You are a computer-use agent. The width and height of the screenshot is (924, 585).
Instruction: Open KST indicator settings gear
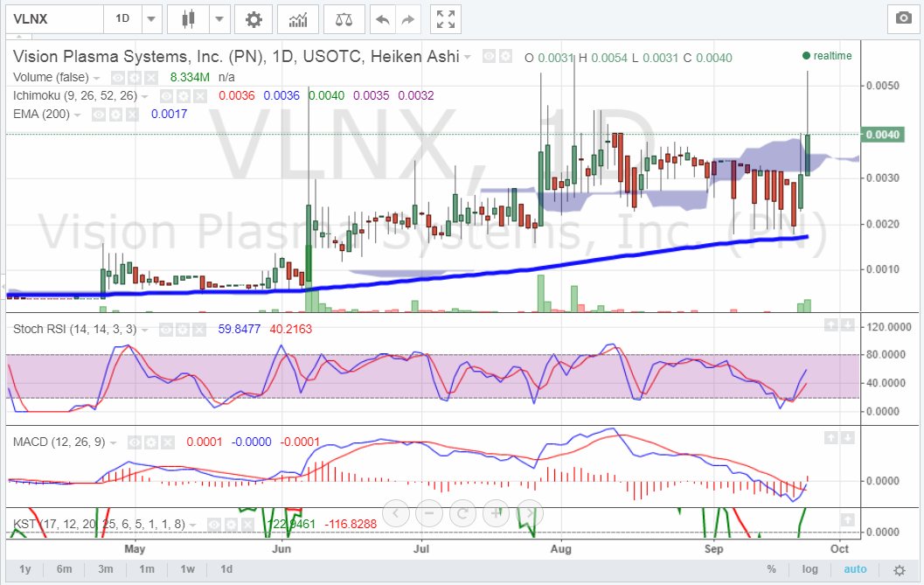click(231, 525)
